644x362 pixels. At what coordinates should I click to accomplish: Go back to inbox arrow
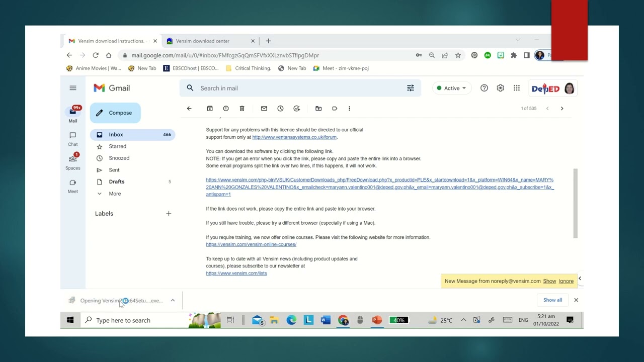pos(189,109)
